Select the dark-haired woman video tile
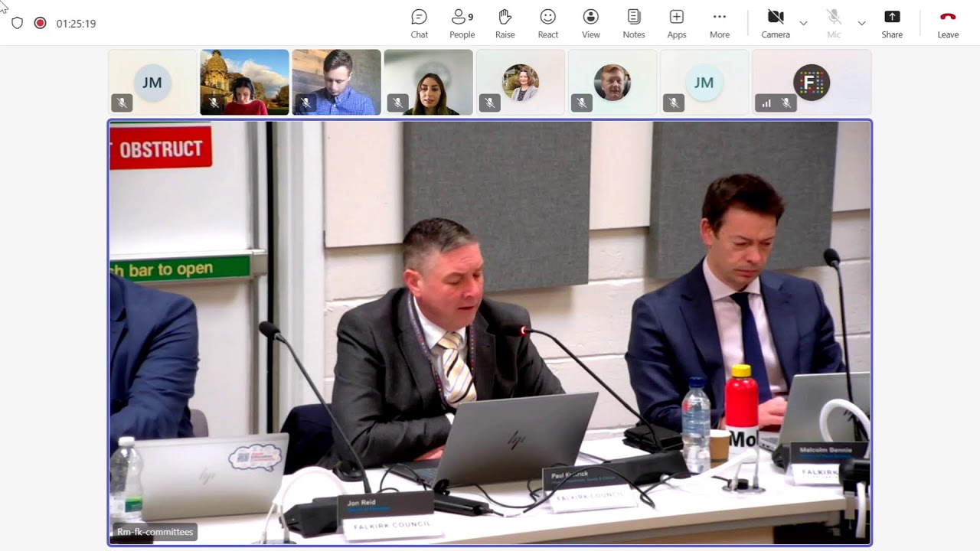 (x=428, y=83)
